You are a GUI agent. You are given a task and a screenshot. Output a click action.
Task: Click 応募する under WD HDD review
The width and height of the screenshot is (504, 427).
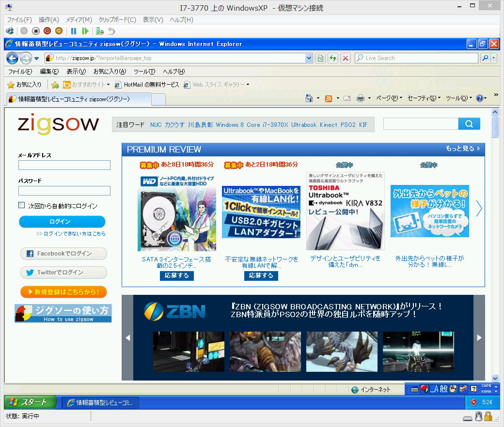pos(177,276)
